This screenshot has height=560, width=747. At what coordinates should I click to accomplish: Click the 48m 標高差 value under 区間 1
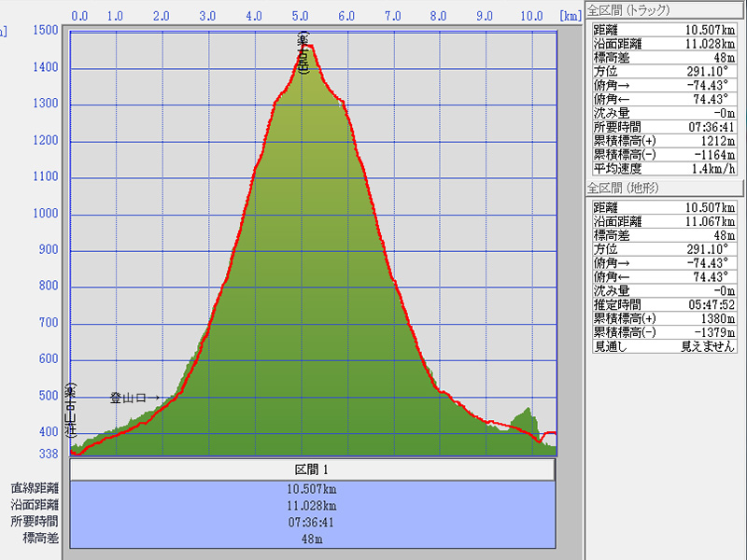tap(312, 539)
